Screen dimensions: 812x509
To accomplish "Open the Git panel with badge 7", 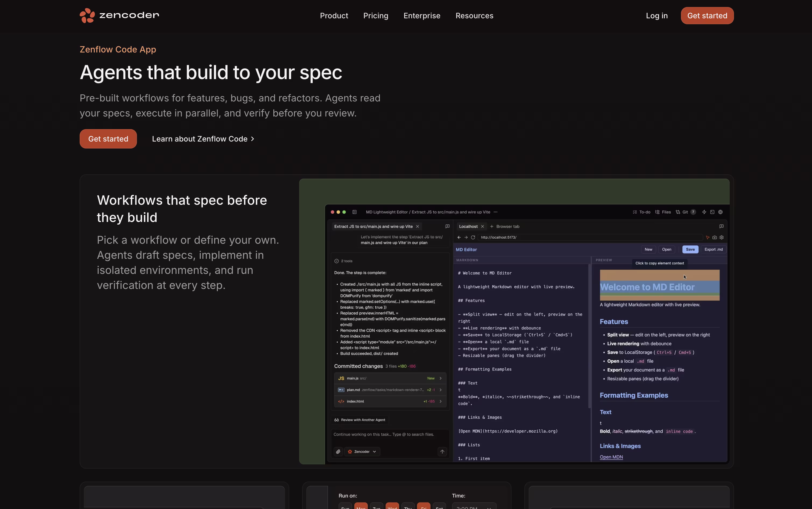I will (x=686, y=212).
